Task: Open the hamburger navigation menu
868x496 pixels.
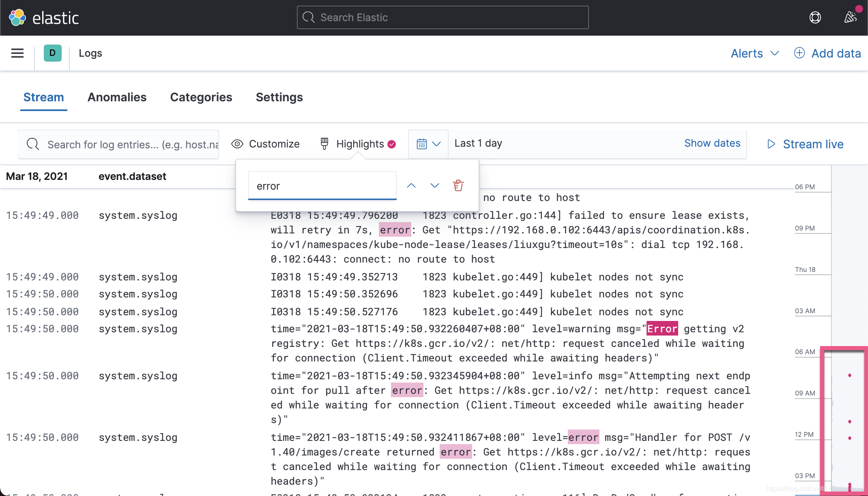Action: [x=17, y=53]
